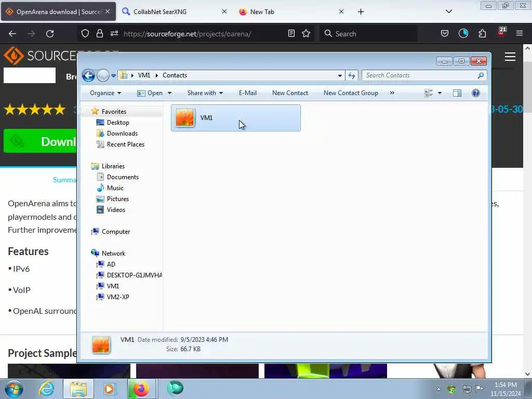532x399 pixels.
Task: Open Windows Media Player from the taskbar
Action: [x=110, y=389]
